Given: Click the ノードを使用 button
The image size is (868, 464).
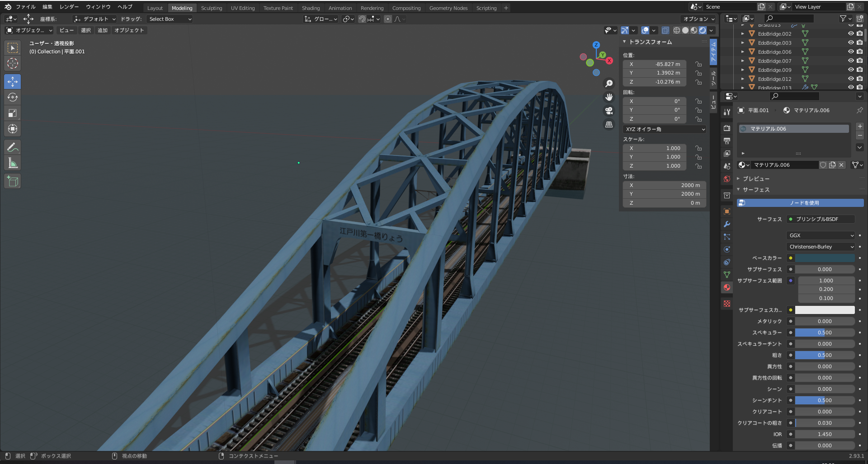Looking at the screenshot, I should 800,203.
